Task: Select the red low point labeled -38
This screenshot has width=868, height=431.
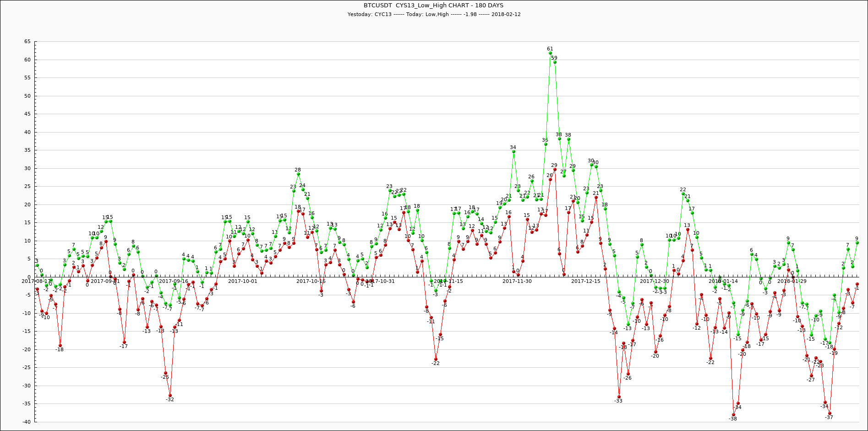Action: [x=733, y=414]
